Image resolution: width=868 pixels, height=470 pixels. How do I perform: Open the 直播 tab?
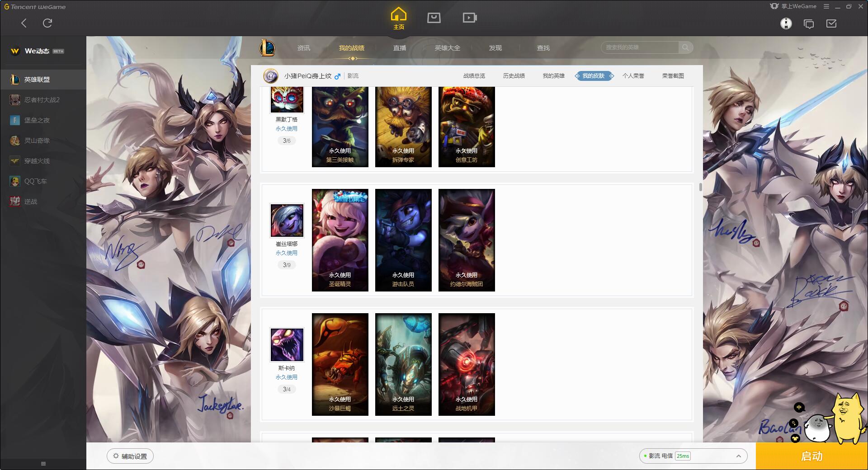coord(400,48)
